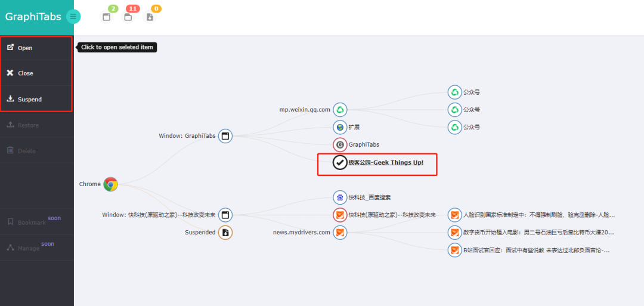This screenshot has height=306, width=644.
Task: Select the Window: 快科技 node icon
Action: [x=225, y=215]
